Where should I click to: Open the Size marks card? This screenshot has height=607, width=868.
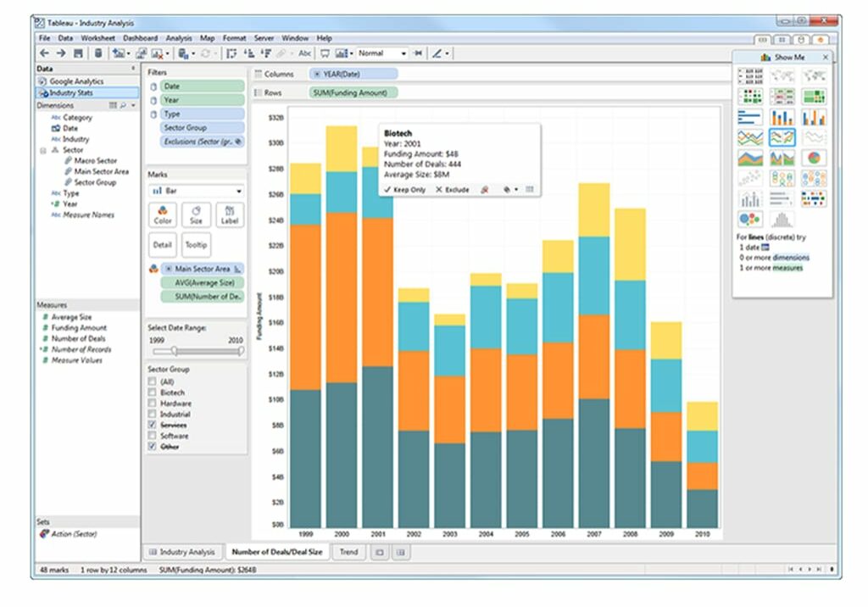196,214
